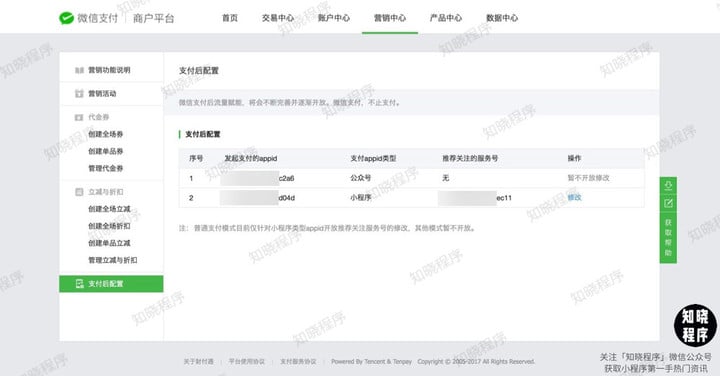Click the 立减与折扣 section icon
The image size is (720, 376).
point(79,192)
